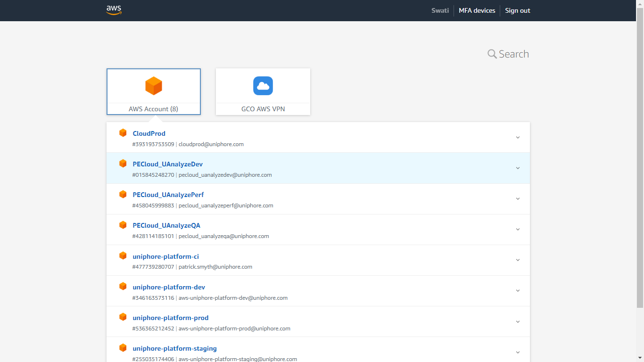Viewport: 644px width, 362px height.
Task: Expand the uniphore-platform-staging account chevron
Action: coord(518,352)
